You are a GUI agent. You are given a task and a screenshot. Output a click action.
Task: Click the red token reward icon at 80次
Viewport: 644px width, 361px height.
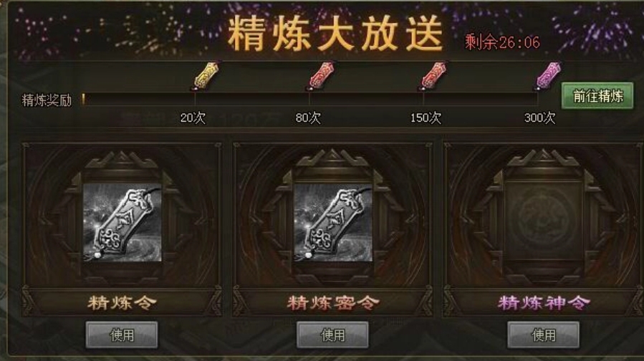321,76
